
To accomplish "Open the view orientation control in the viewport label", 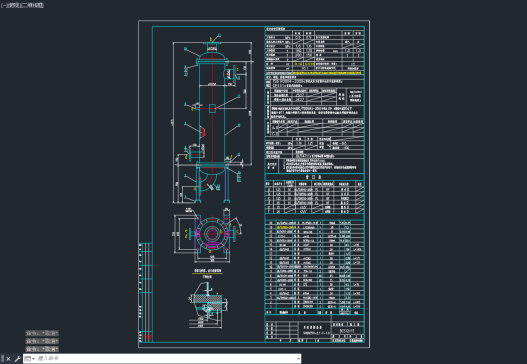I will click(x=14, y=5).
